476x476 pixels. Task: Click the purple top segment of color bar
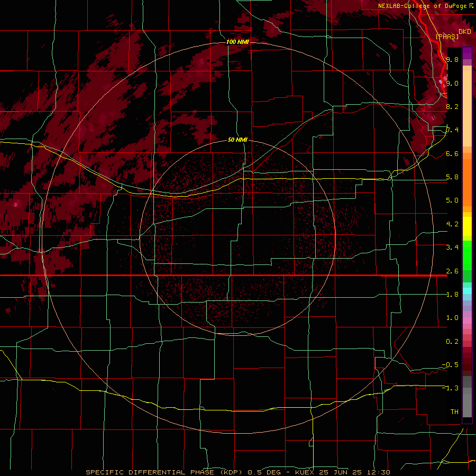tap(467, 53)
